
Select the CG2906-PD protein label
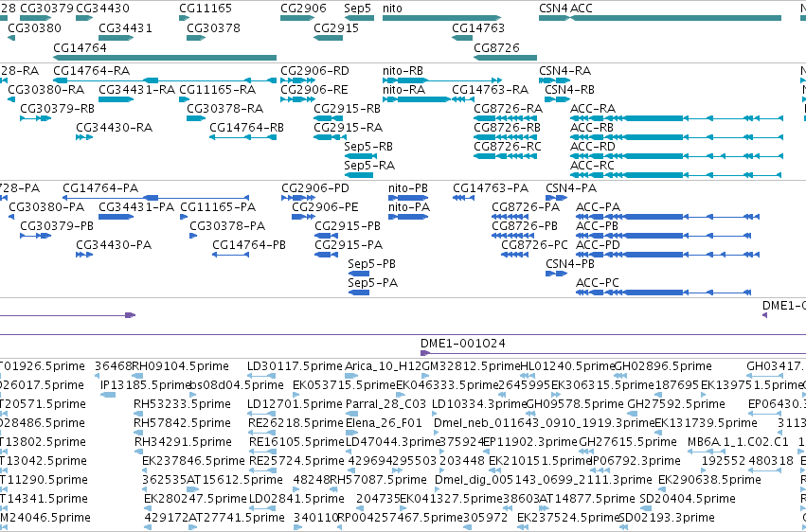(315, 188)
